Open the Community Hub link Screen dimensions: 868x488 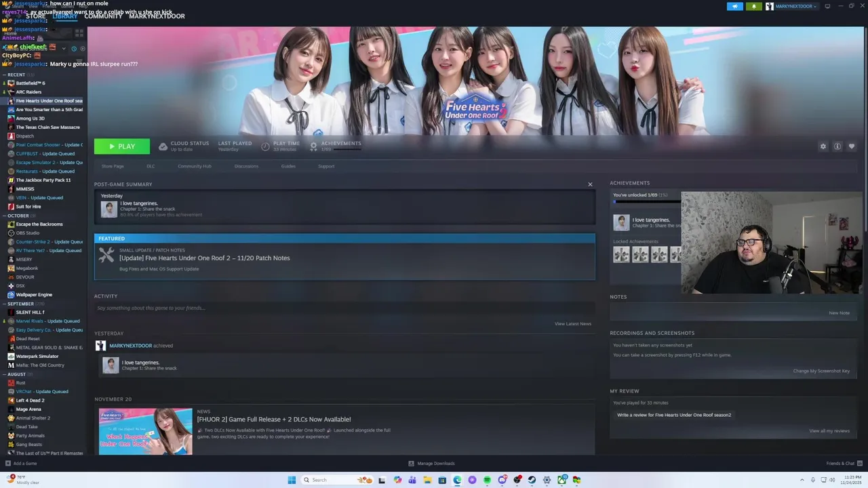195,166
